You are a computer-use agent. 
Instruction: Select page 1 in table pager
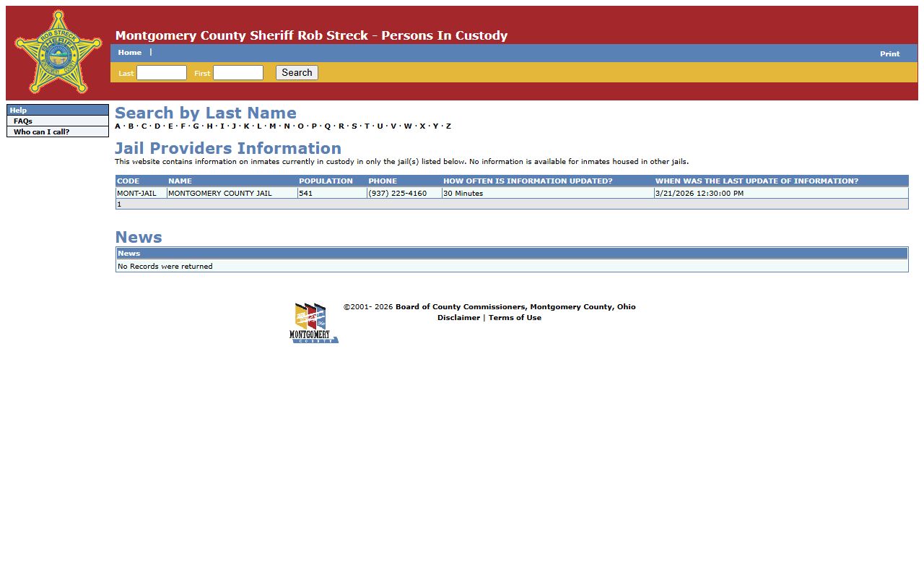pos(119,204)
